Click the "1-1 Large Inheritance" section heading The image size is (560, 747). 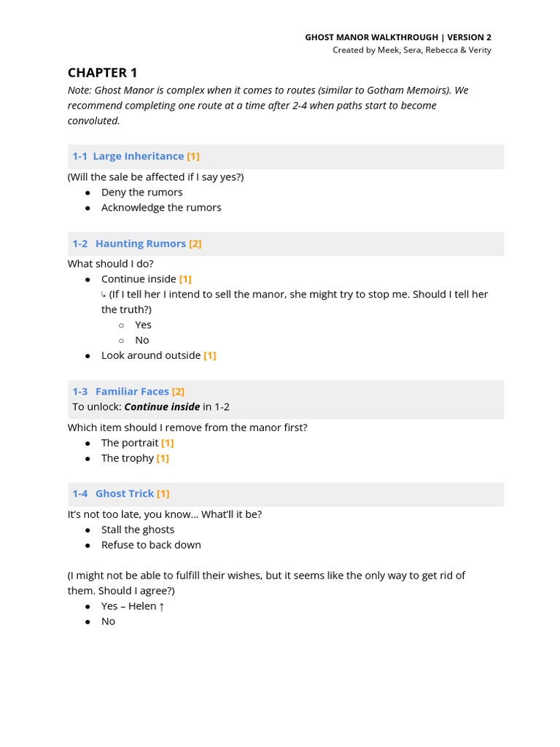pos(128,156)
